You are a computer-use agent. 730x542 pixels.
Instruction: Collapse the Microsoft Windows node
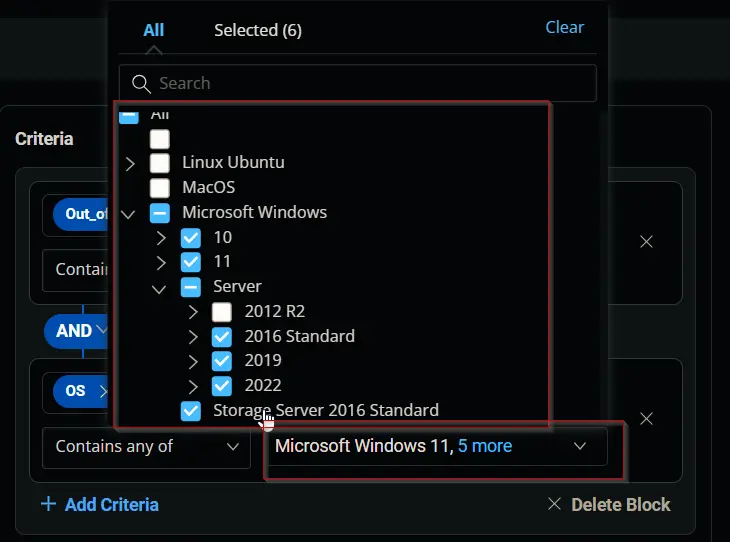(x=128, y=214)
